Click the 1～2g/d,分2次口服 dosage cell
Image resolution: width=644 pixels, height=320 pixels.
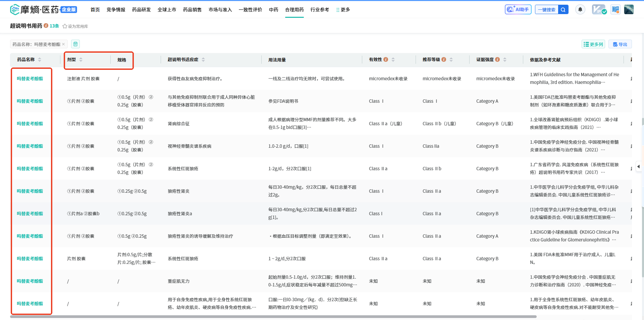pos(287,259)
